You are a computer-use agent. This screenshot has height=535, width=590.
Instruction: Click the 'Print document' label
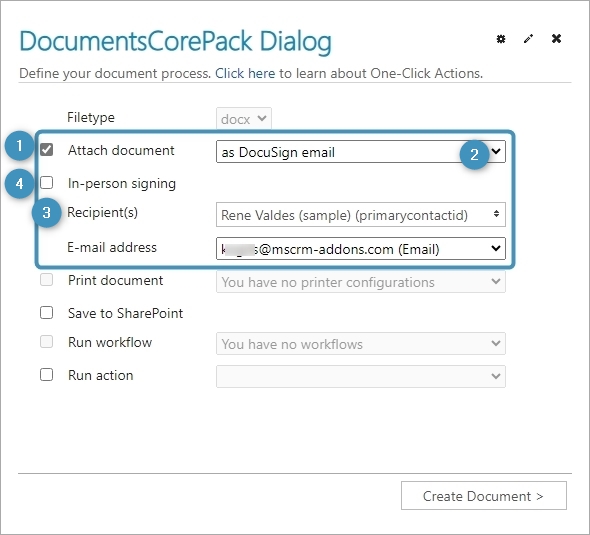coord(116,281)
